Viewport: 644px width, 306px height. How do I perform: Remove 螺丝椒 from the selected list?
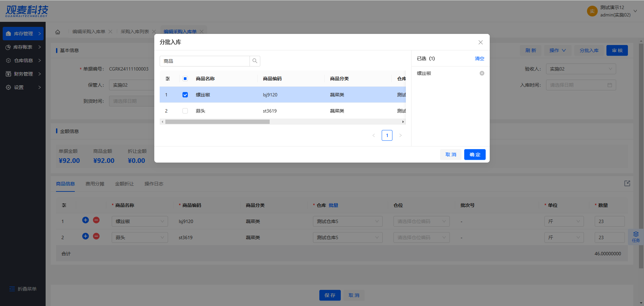tap(482, 73)
